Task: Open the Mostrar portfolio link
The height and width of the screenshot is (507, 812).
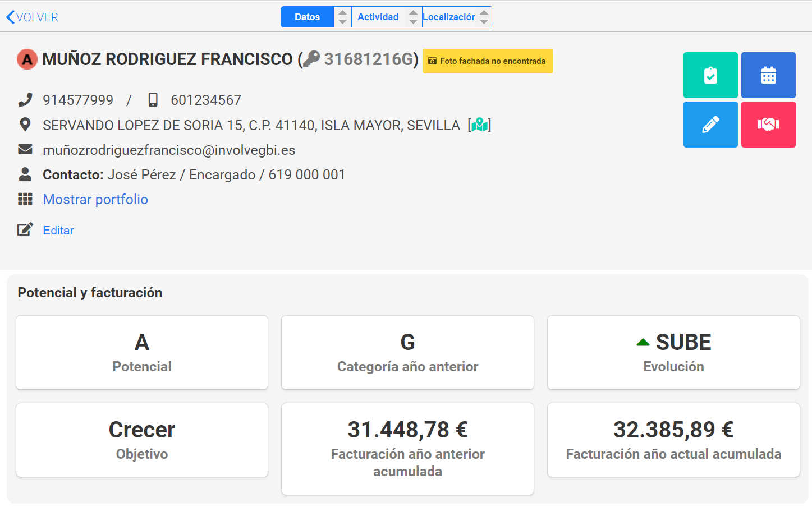Action: (x=95, y=200)
